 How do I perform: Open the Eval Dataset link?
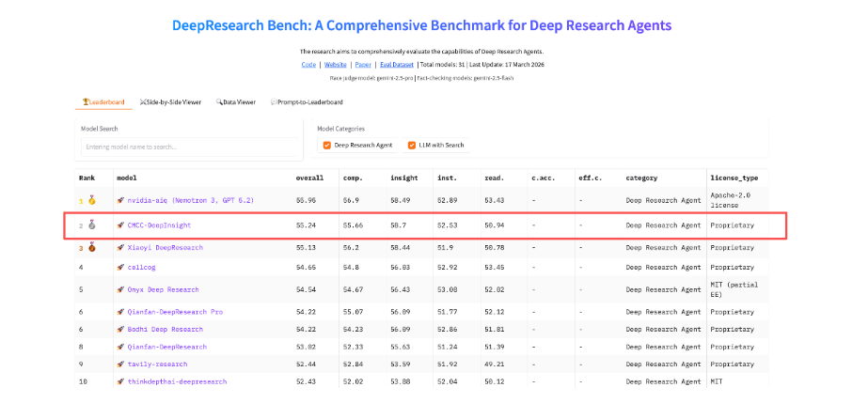point(395,65)
